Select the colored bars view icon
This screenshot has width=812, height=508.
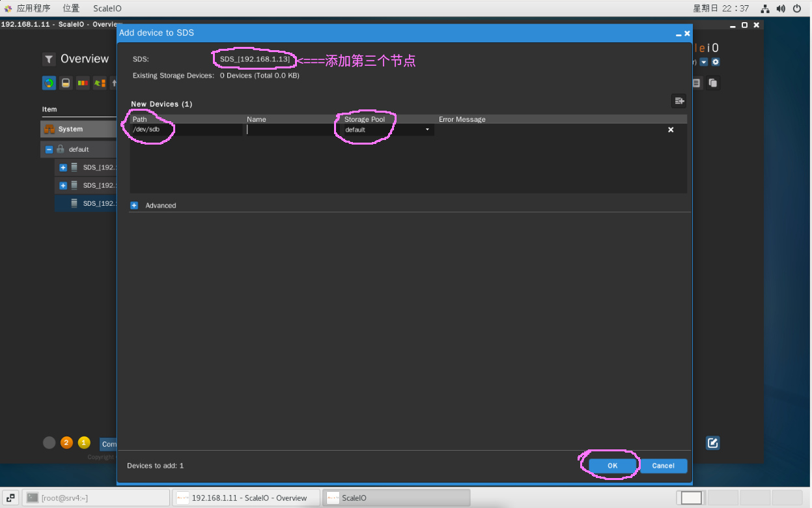click(x=83, y=83)
